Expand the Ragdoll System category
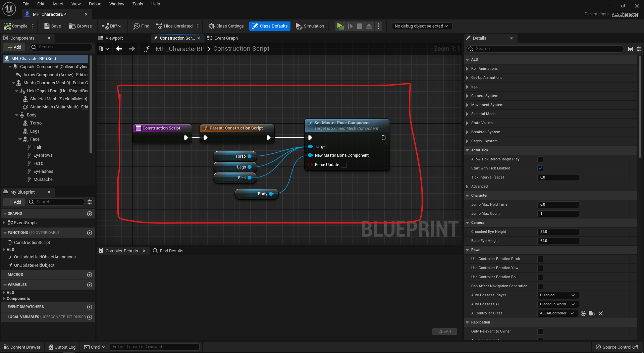The image size is (644, 353). point(467,141)
